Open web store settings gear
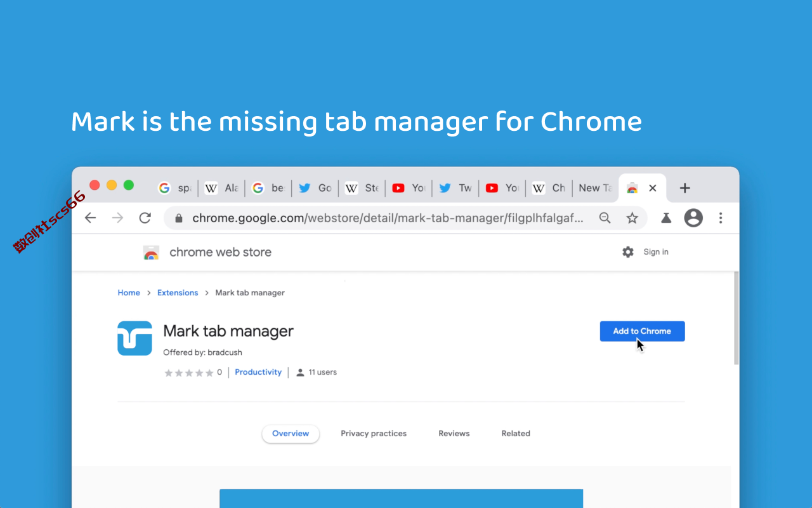Screen dimensions: 812x508 click(x=628, y=252)
